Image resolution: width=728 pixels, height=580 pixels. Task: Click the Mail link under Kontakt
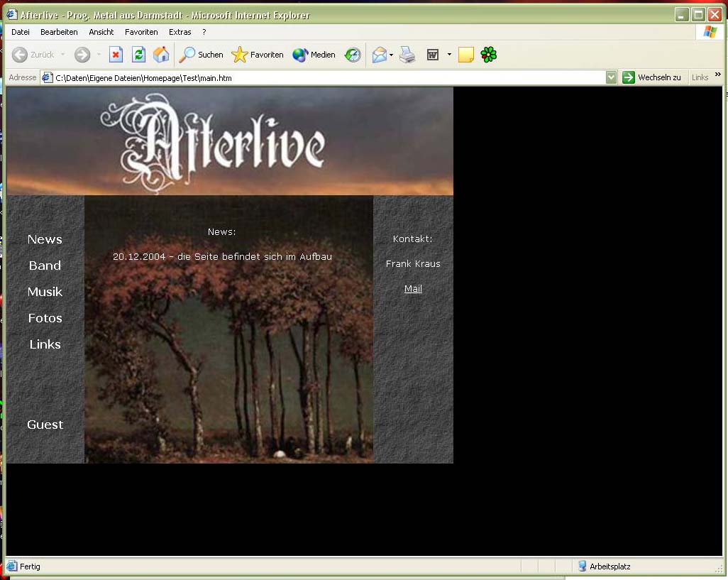coord(413,289)
